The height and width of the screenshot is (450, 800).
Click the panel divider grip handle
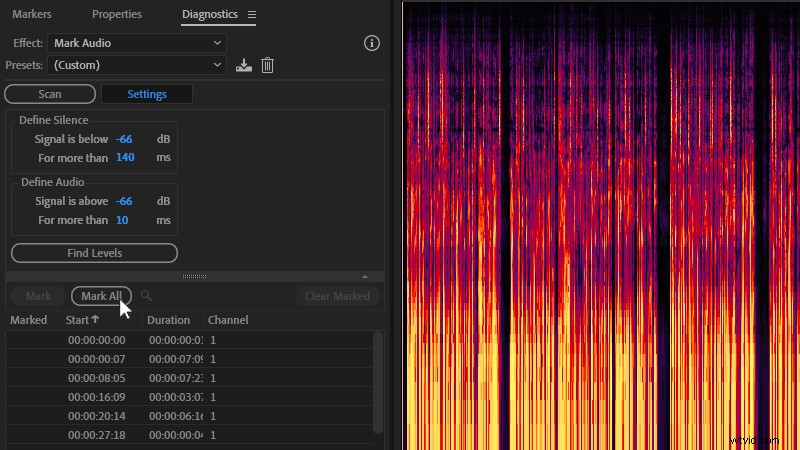tap(194, 277)
